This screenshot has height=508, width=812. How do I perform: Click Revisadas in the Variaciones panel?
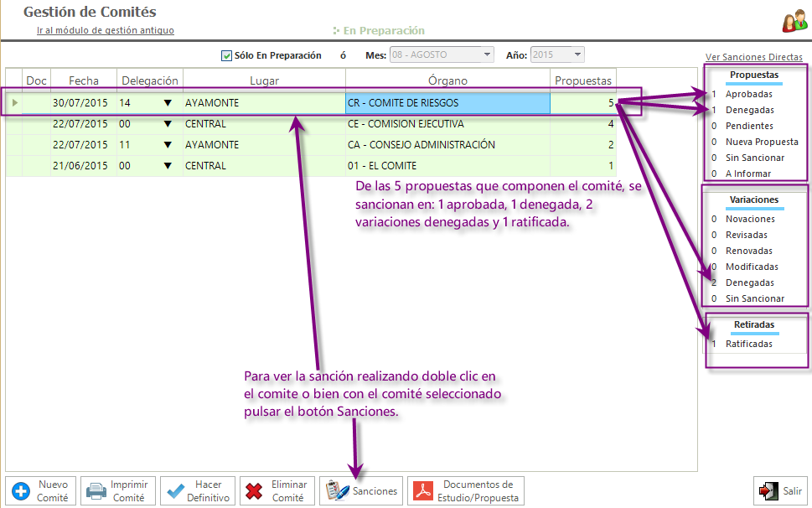pos(747,235)
